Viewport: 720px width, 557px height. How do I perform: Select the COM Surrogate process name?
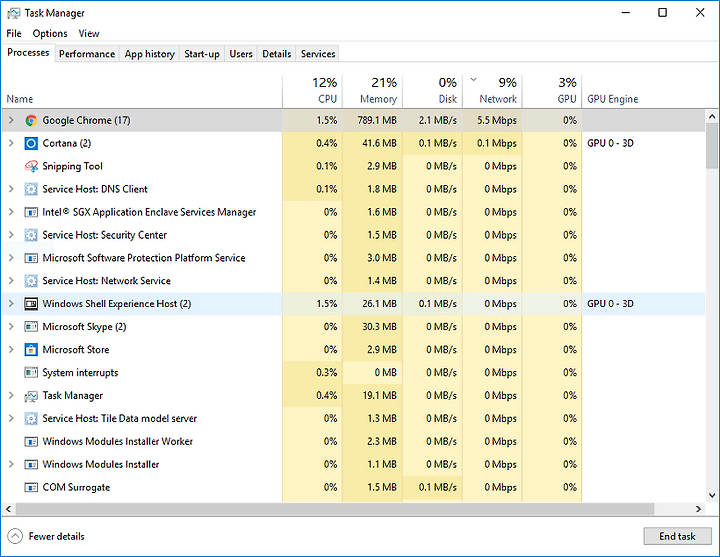pos(76,487)
